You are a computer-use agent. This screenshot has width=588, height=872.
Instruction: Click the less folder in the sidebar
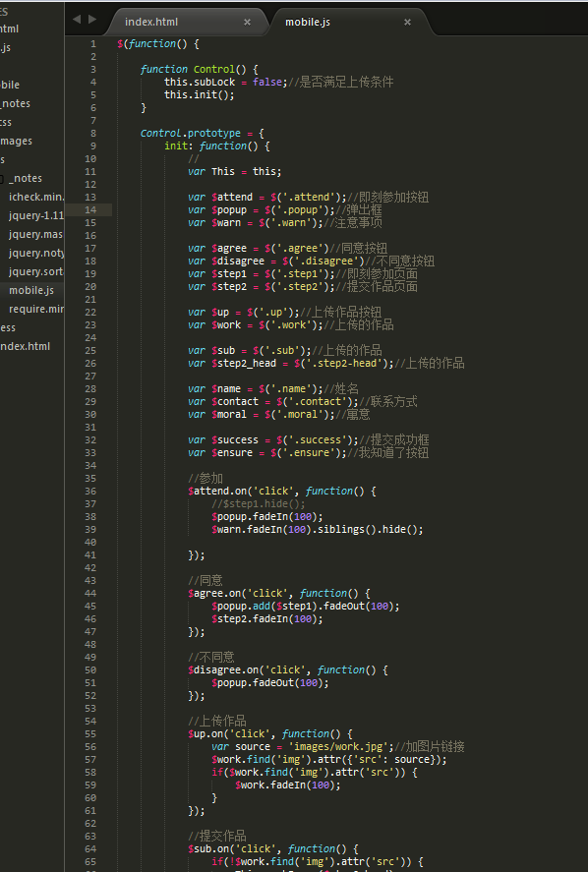point(8,328)
